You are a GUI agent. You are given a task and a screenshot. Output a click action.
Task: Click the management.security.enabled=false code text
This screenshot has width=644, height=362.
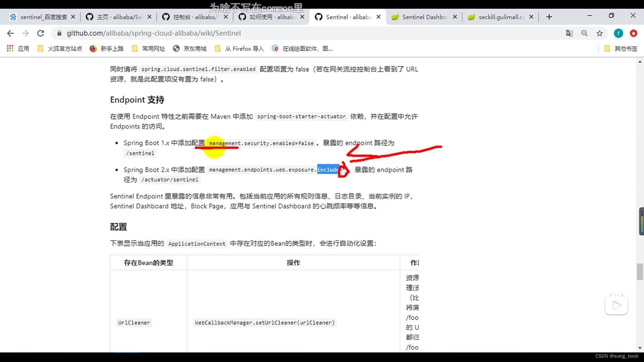point(261,143)
